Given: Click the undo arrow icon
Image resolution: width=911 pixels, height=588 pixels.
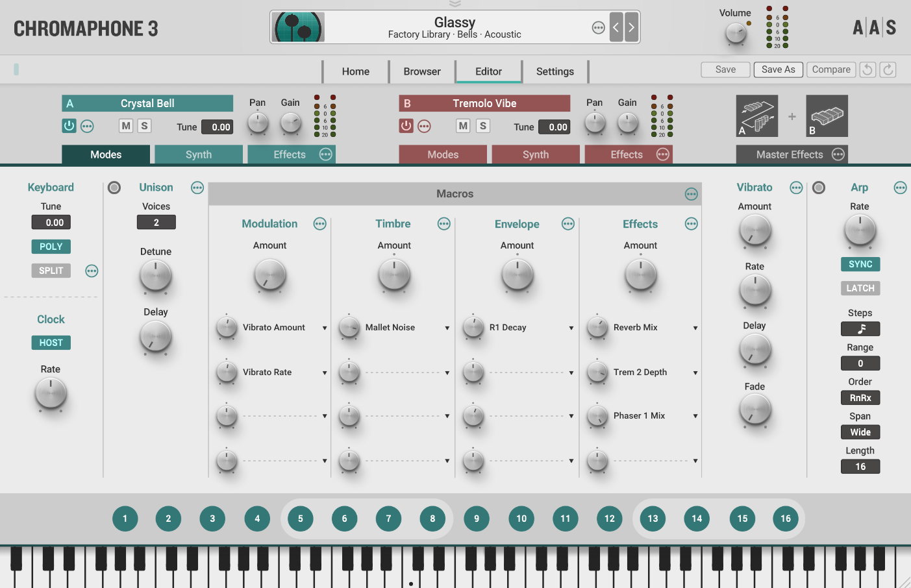Looking at the screenshot, I should coord(867,69).
